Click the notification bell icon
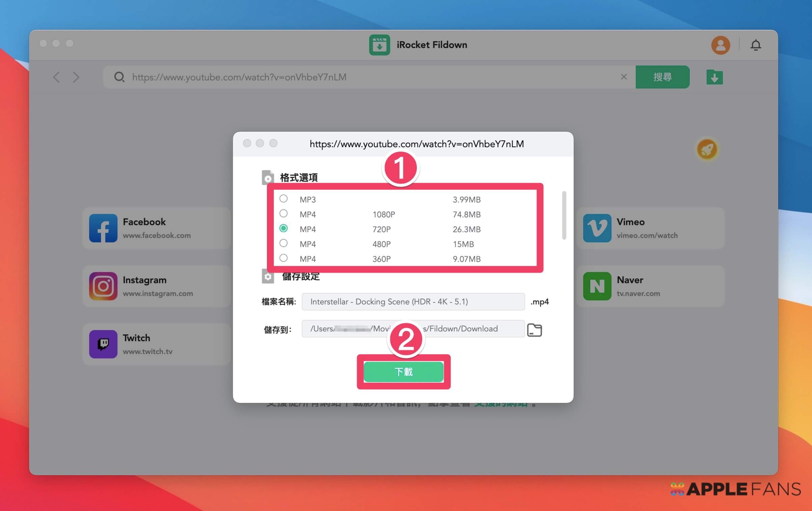812x511 pixels. click(756, 45)
